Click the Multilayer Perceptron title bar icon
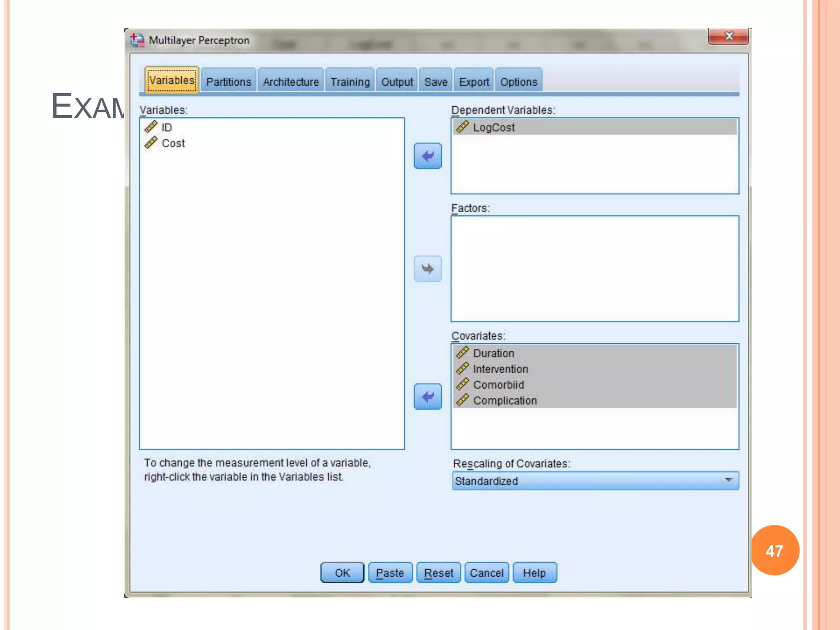Viewport: 840px width, 630px height. (x=137, y=40)
